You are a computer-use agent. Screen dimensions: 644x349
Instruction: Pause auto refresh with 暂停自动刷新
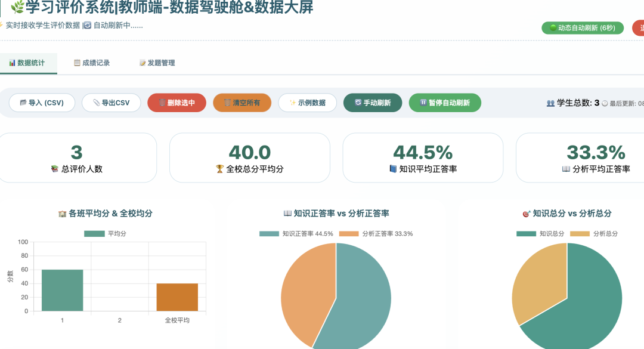(x=445, y=103)
